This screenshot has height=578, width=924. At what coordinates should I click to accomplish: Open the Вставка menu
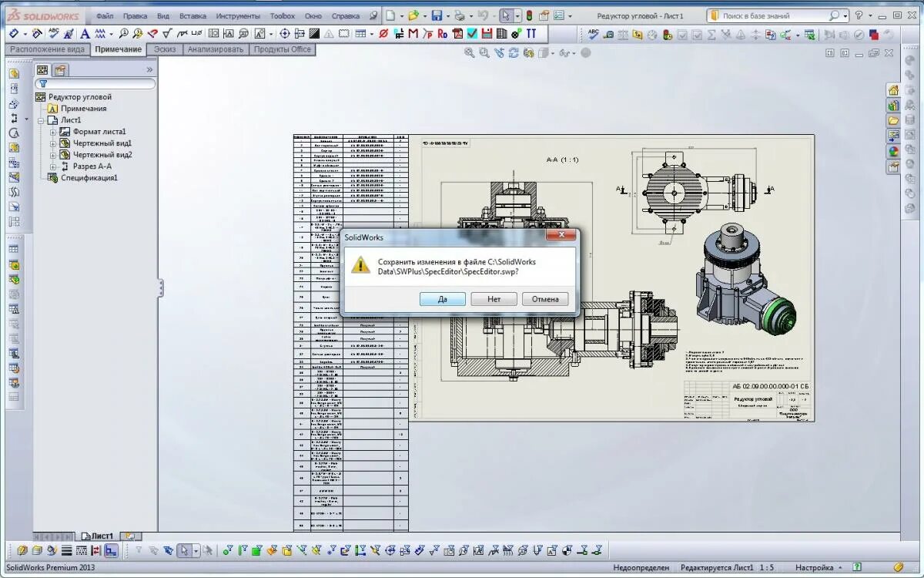[x=192, y=15]
